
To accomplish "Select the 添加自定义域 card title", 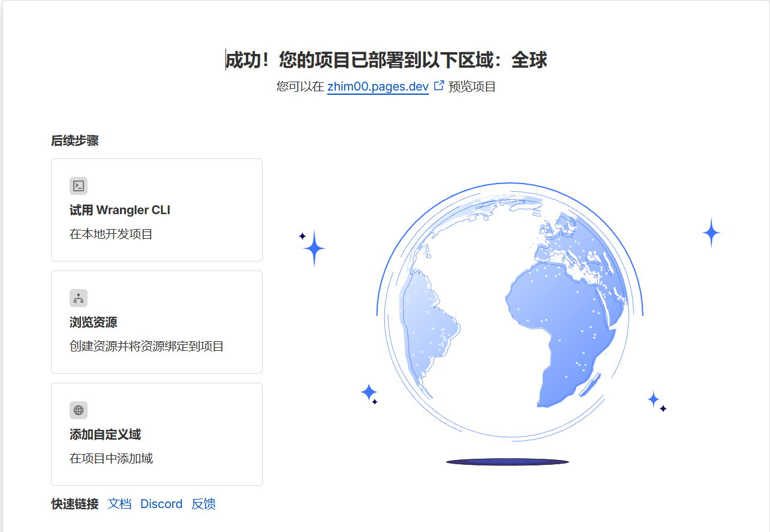I will (x=105, y=434).
